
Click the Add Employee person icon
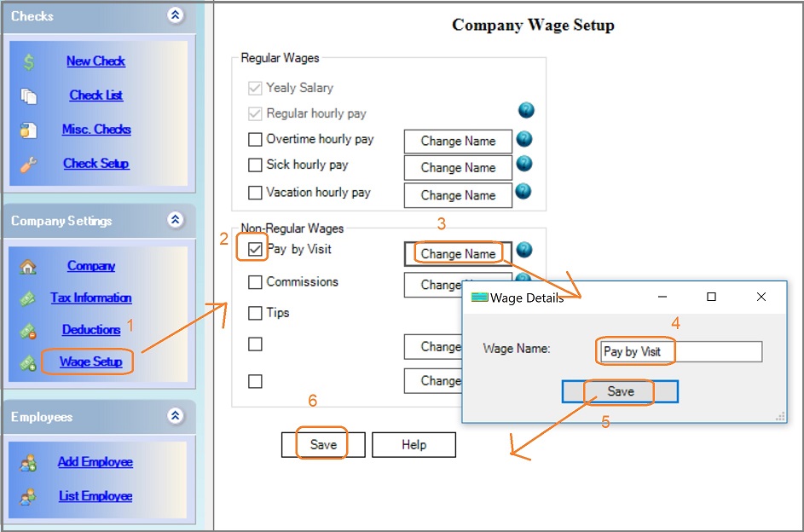28,462
